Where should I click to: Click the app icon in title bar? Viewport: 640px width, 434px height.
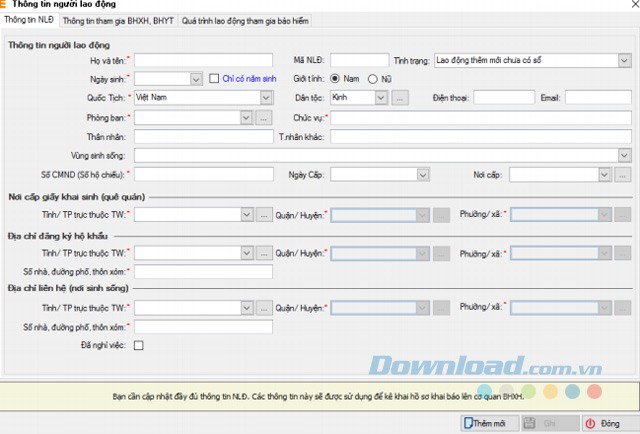(6, 5)
